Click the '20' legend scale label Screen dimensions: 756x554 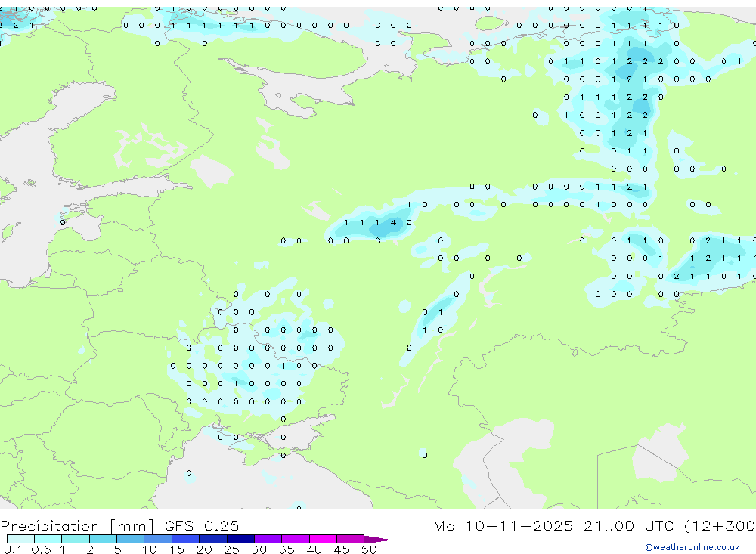tap(204, 549)
